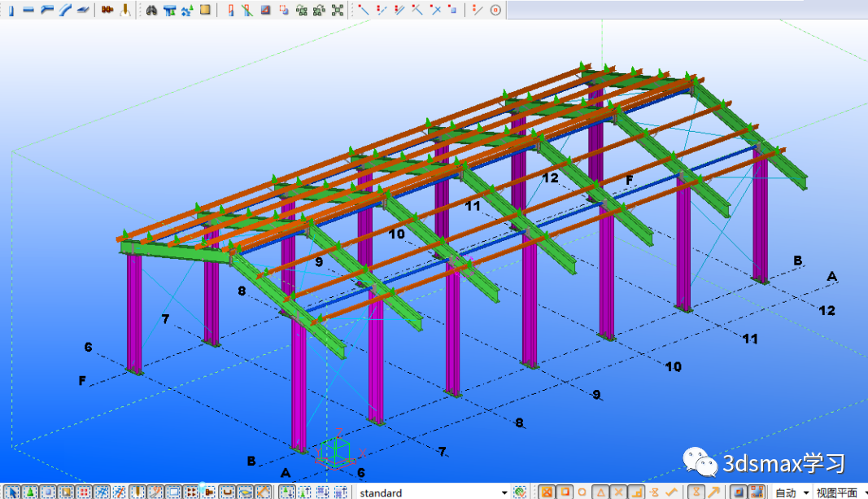Toggle snap to center points circle

[x=582, y=492]
